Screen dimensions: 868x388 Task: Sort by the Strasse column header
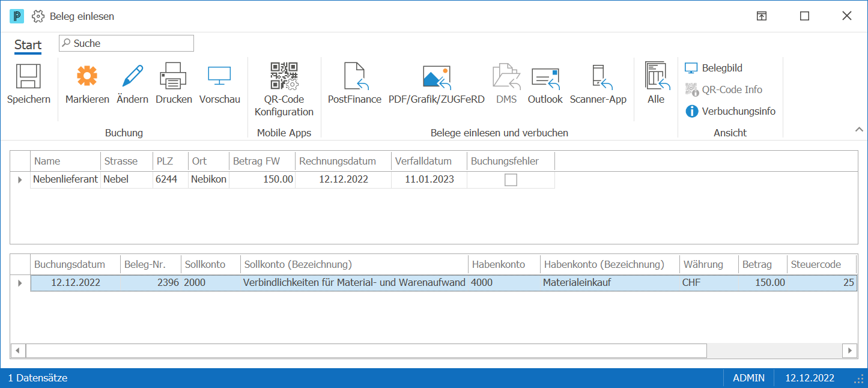click(127, 161)
